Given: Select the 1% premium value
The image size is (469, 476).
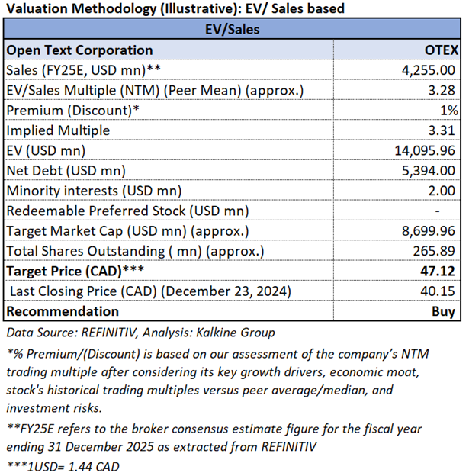Looking at the screenshot, I should point(449,111).
